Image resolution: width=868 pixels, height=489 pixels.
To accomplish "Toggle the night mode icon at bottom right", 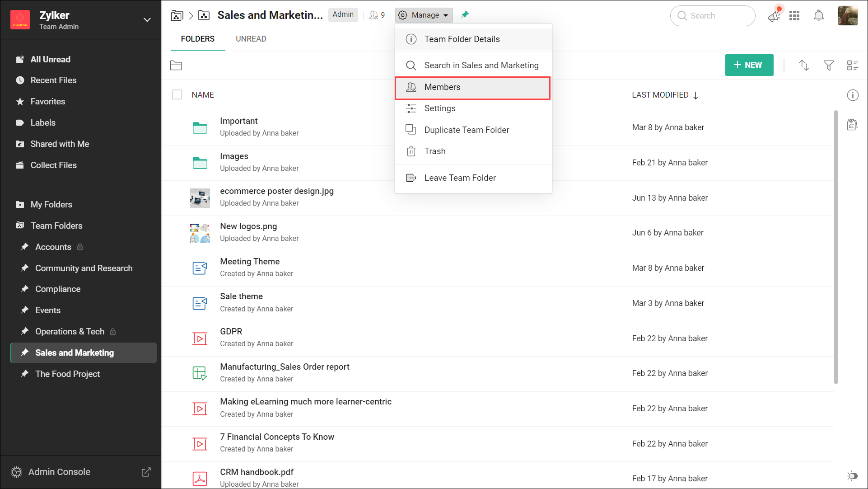I will click(x=852, y=475).
